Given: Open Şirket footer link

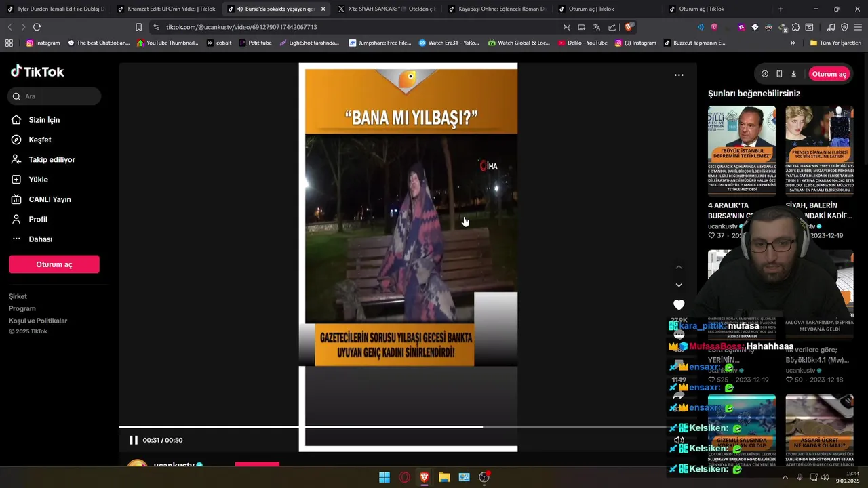Looking at the screenshot, I should pyautogui.click(x=18, y=296).
